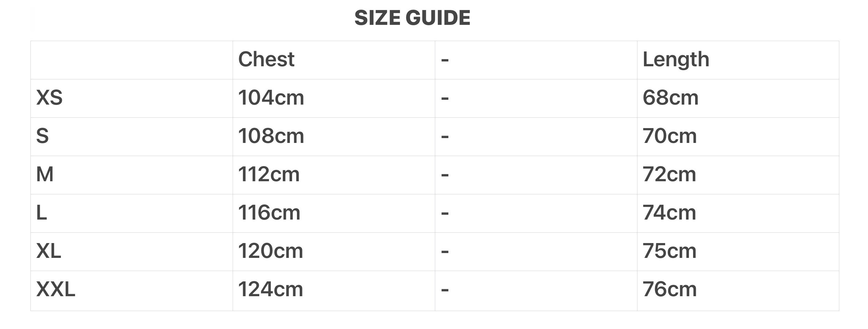Select the XL size row label
The width and height of the screenshot is (868, 329).
pos(49,251)
